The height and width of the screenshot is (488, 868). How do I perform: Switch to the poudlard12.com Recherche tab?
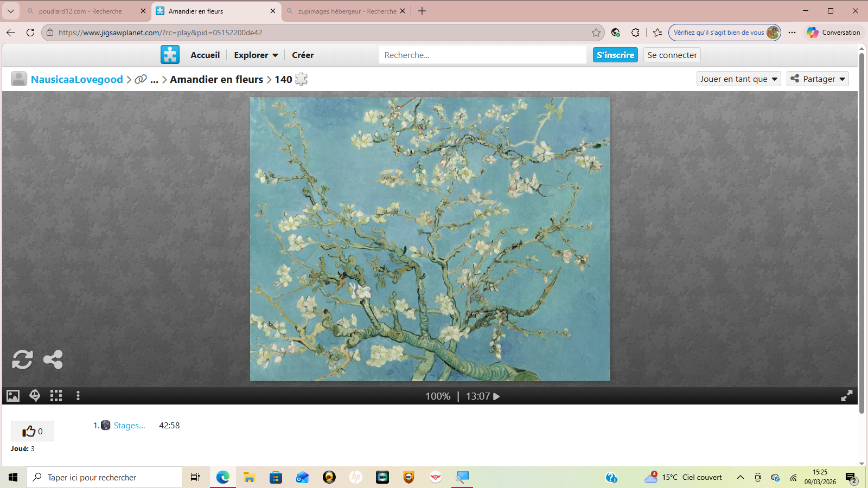point(80,11)
